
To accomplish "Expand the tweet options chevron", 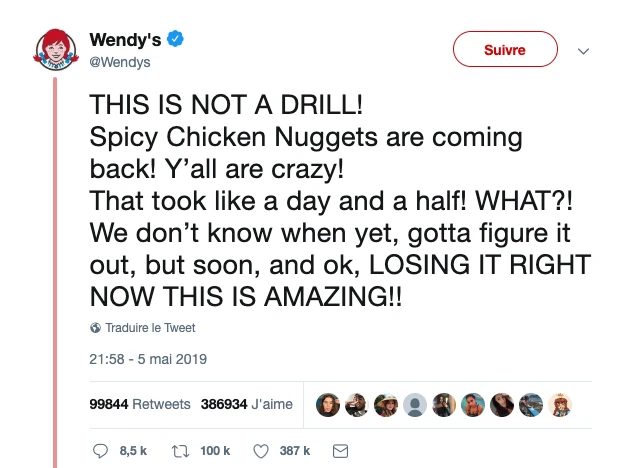I will tap(584, 51).
